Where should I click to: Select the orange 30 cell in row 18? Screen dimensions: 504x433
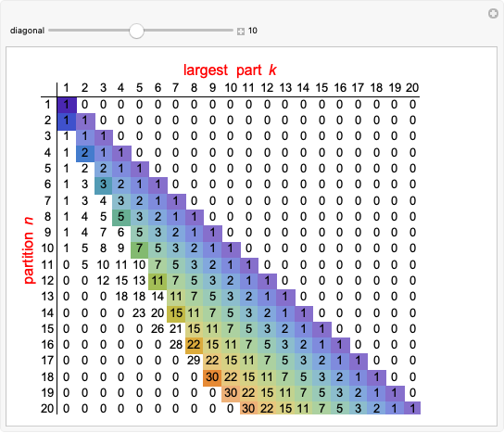coord(212,377)
